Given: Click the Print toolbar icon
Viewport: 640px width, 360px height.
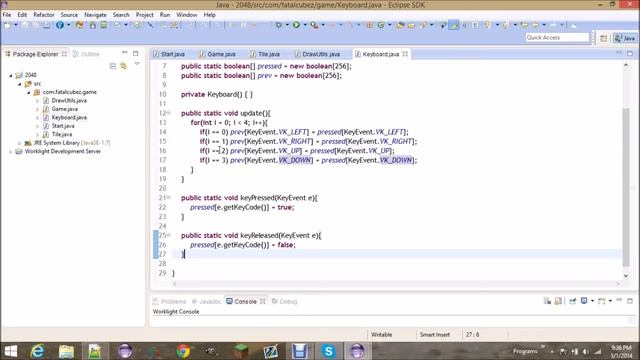Looking at the screenshot, I should (47, 25).
